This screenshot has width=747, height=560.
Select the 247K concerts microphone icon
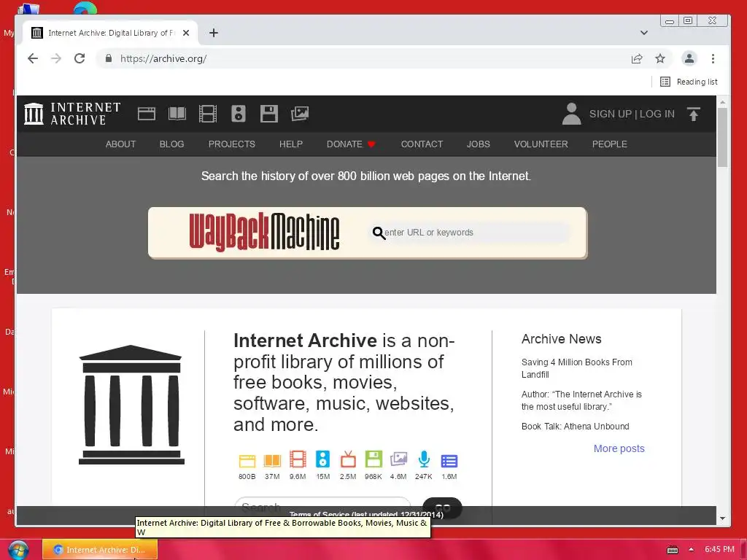tap(424, 459)
